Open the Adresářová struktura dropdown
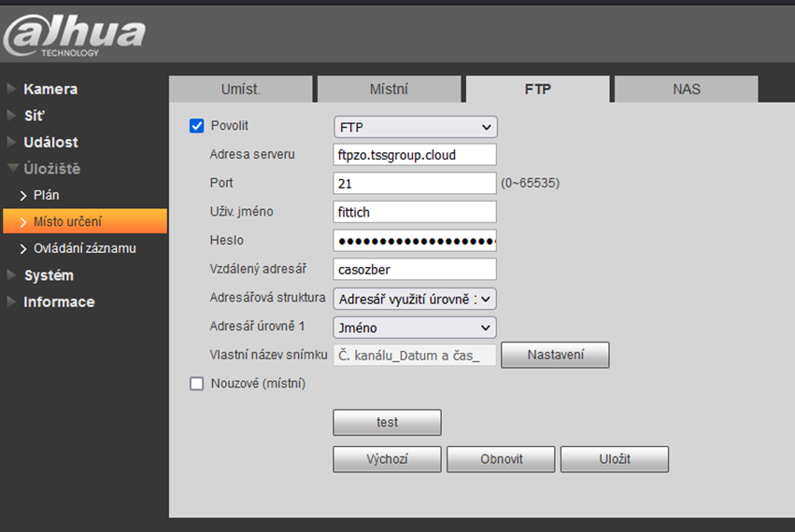The width and height of the screenshot is (795, 532). point(415,299)
